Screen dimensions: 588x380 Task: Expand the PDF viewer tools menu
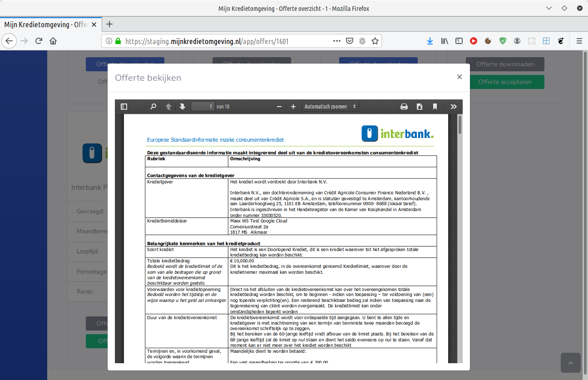tap(453, 107)
